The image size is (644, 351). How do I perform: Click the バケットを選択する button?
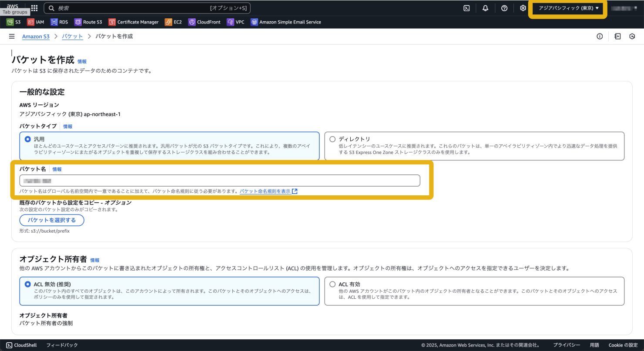(x=52, y=220)
